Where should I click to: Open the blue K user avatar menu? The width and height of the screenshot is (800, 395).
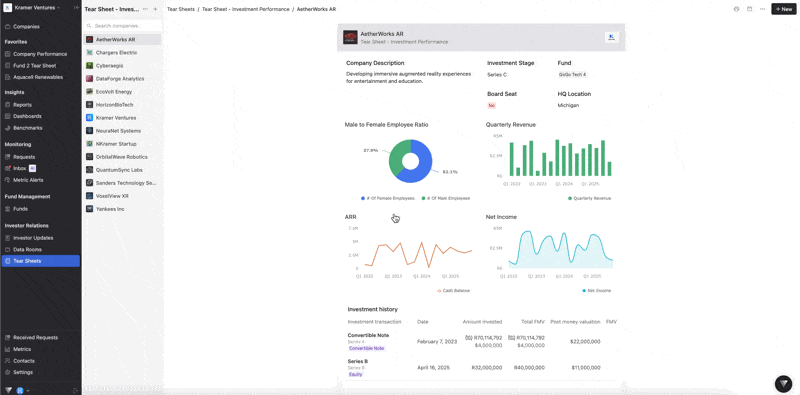(x=22, y=390)
